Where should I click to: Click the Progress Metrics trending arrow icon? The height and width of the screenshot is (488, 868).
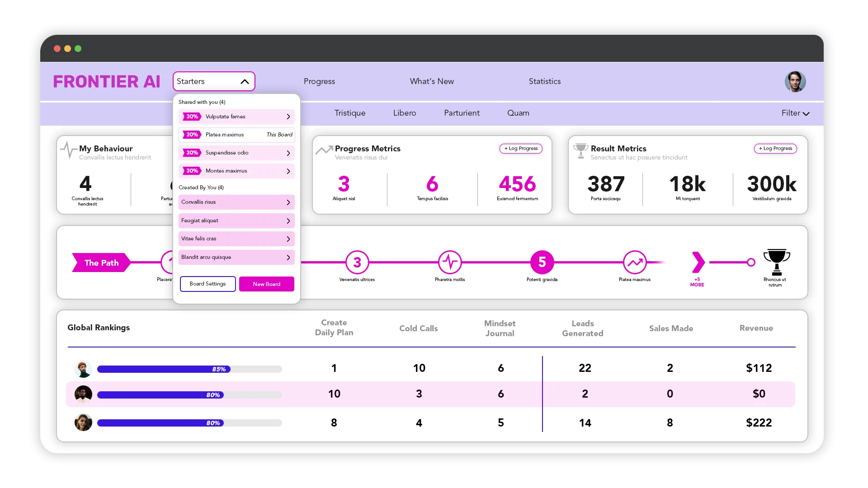(324, 150)
